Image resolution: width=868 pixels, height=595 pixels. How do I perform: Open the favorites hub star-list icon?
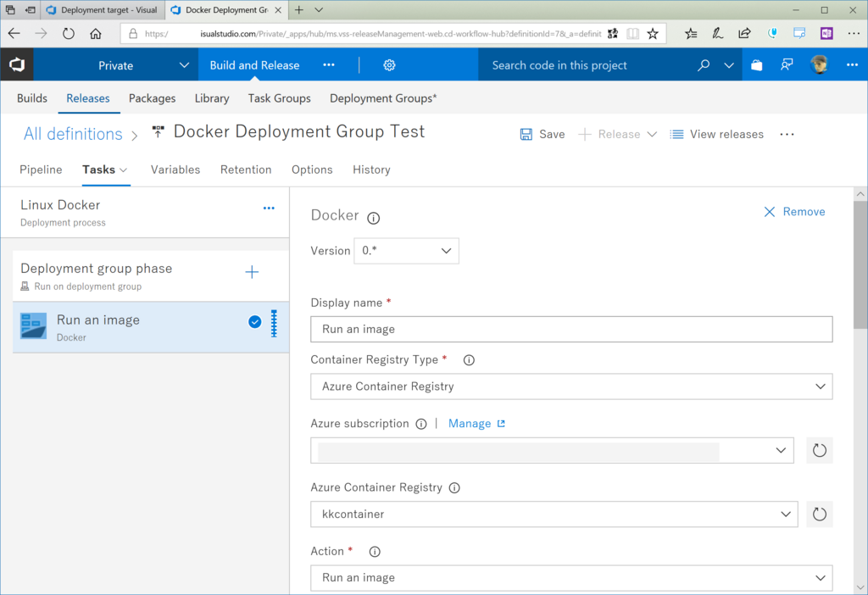click(691, 34)
